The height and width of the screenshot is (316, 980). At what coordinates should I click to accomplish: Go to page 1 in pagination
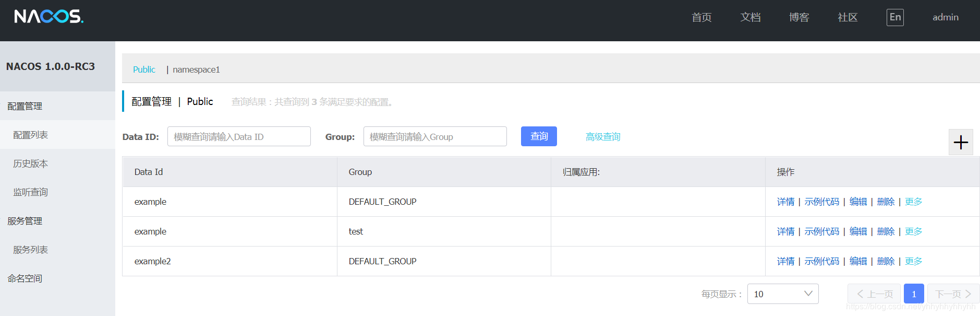coord(914,294)
